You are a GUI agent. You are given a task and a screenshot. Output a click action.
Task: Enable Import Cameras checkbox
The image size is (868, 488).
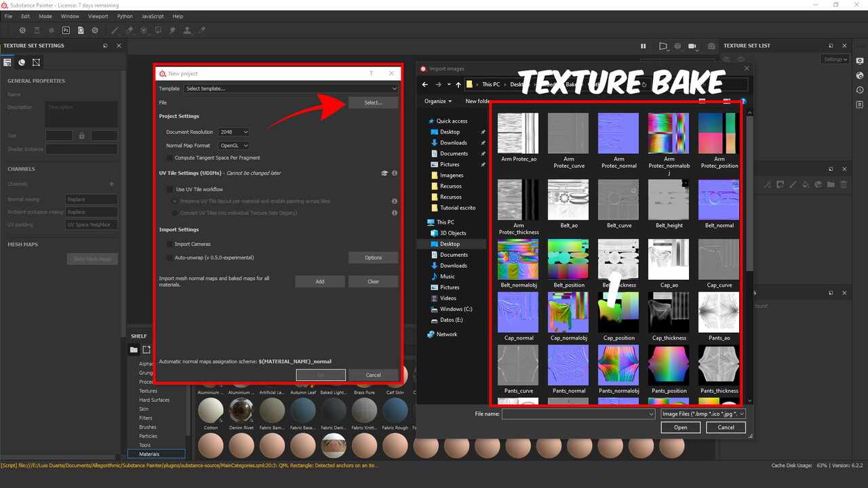[x=170, y=244]
